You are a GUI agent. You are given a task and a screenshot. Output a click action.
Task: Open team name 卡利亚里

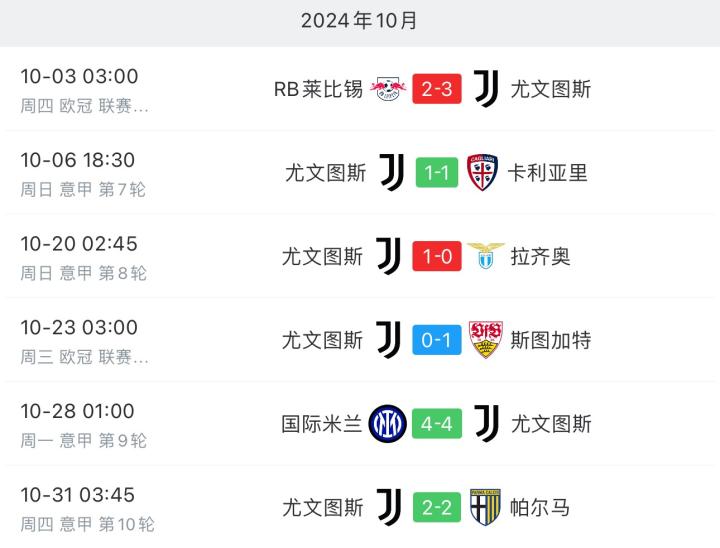click(x=549, y=173)
